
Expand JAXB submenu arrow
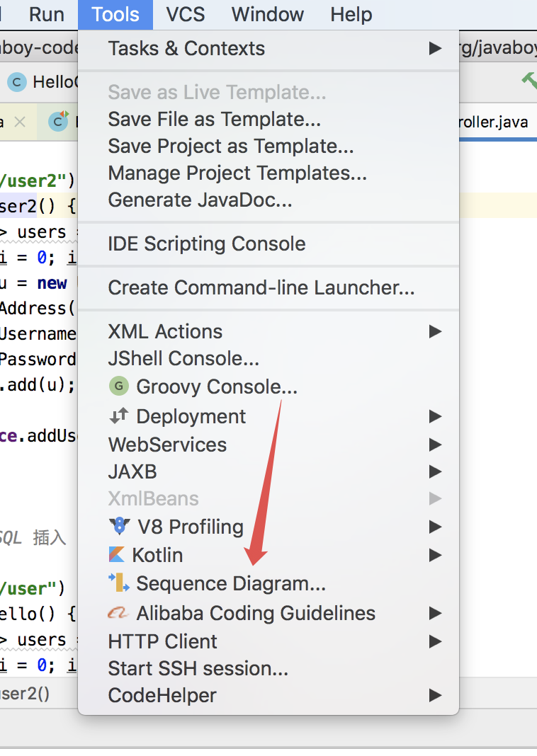pos(435,471)
